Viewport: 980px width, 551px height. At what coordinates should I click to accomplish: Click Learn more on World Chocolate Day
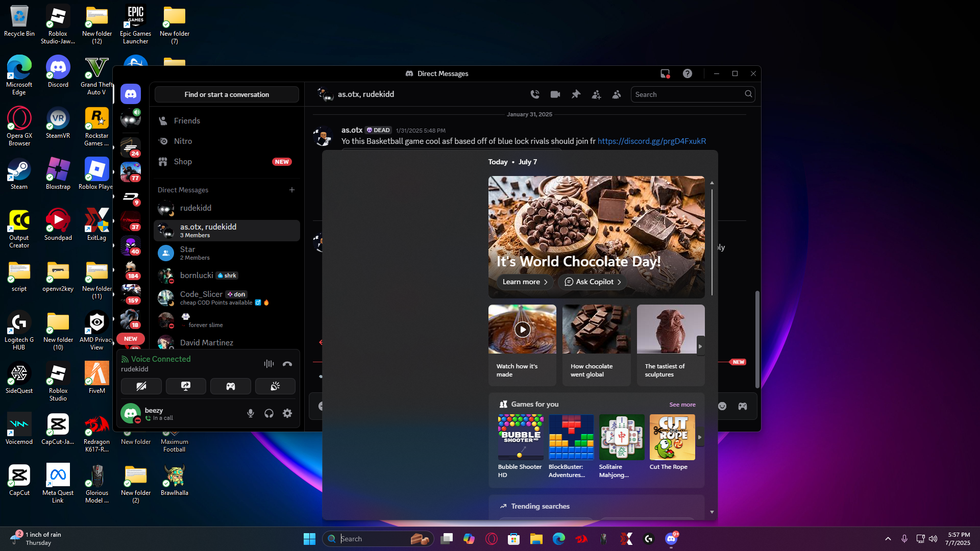pos(525,282)
